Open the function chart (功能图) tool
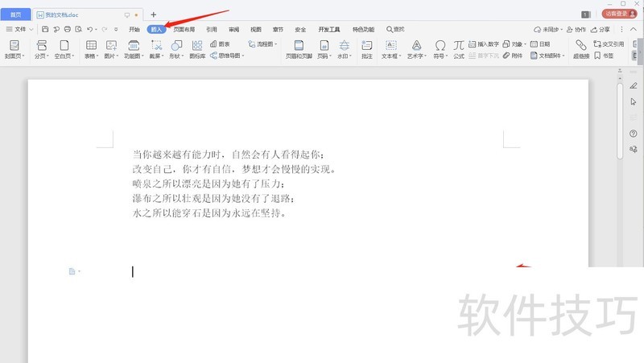The image size is (644, 363). pyautogui.click(x=134, y=49)
